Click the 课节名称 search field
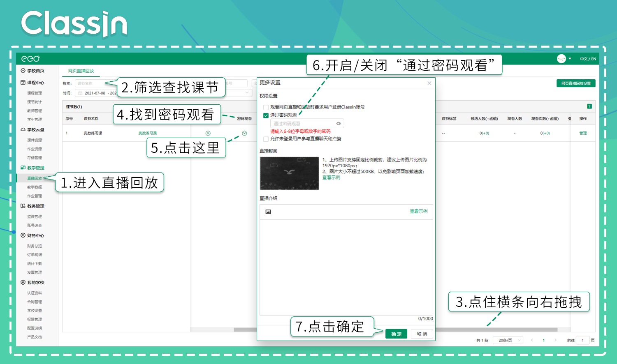Image resolution: width=617 pixels, height=364 pixels. point(95,83)
